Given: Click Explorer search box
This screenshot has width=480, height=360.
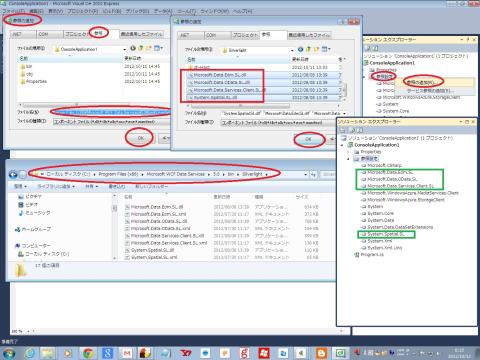Looking at the screenshot, I should coord(327,174).
